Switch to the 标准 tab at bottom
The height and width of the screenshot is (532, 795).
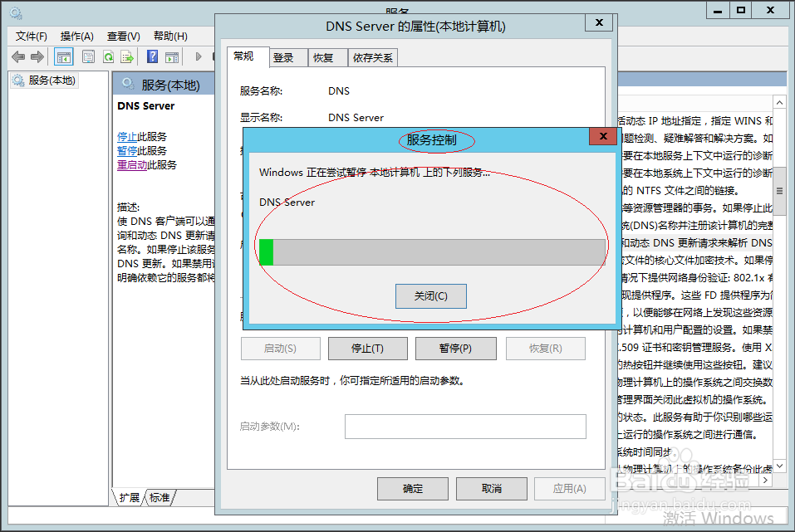(x=159, y=497)
